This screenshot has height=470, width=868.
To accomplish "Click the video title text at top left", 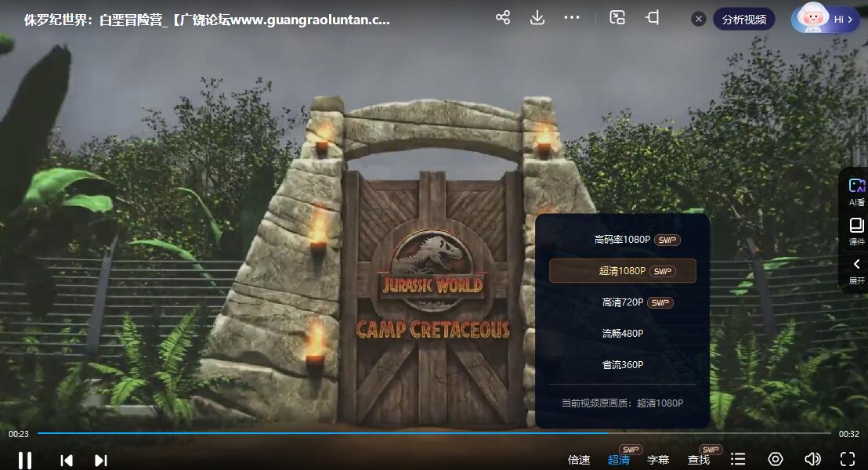I will 207,20.
